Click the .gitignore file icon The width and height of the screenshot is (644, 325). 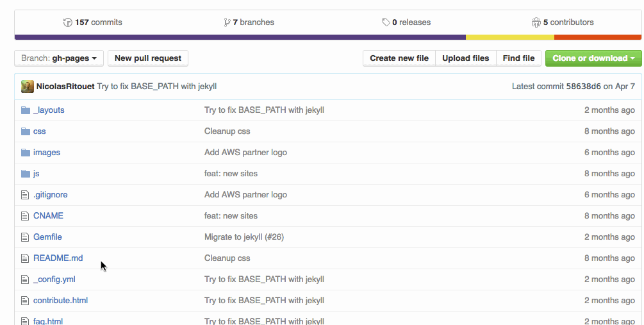pos(26,195)
